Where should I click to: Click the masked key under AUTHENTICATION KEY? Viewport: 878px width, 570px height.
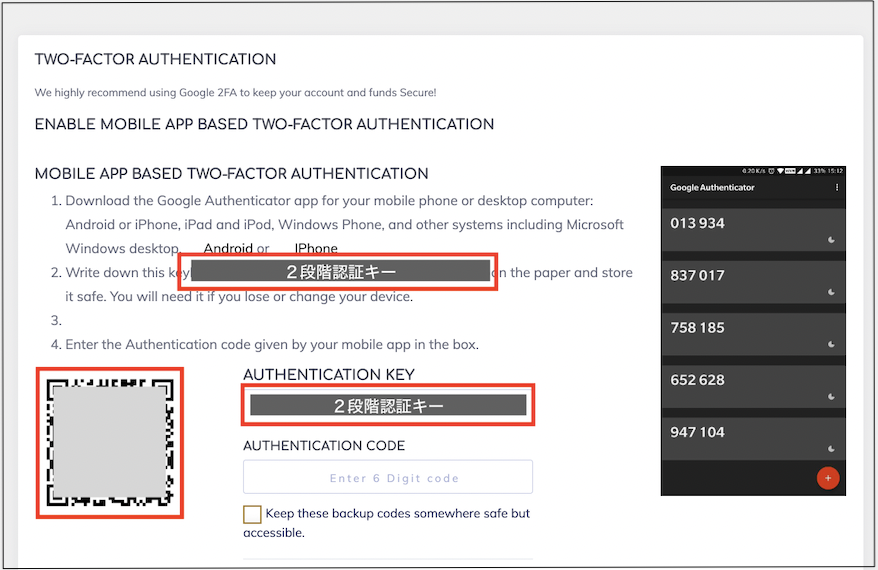point(388,405)
